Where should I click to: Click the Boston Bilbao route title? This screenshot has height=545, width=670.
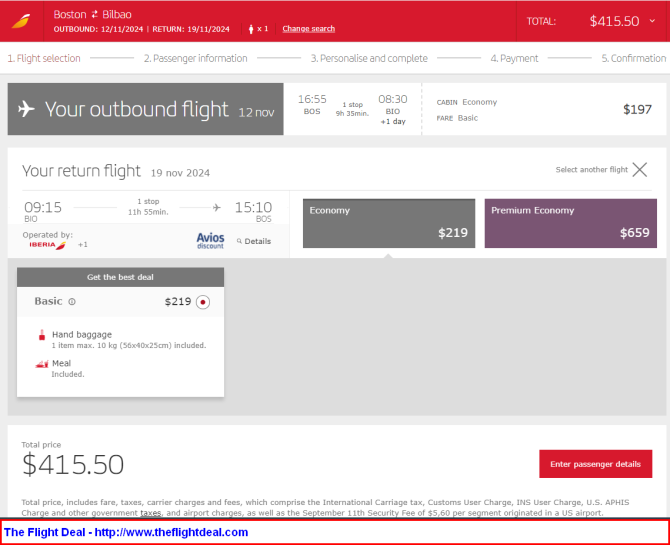pos(92,15)
